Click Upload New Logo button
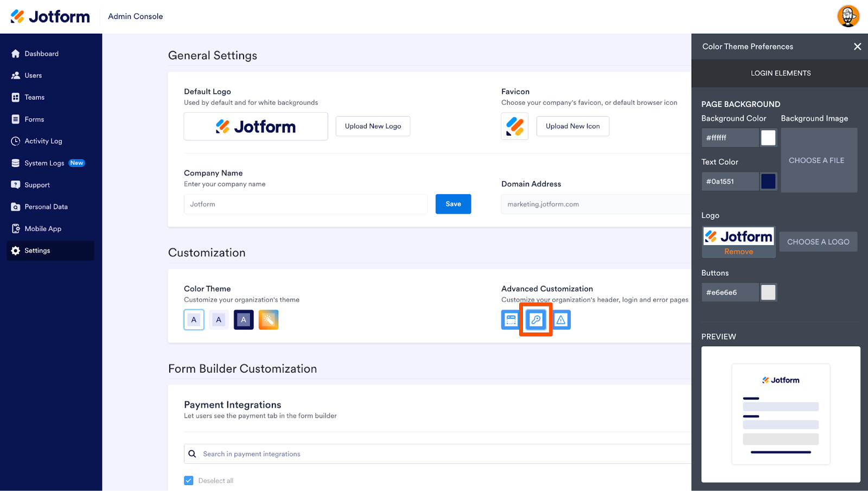Screen dimensions: 868x491 click(373, 126)
